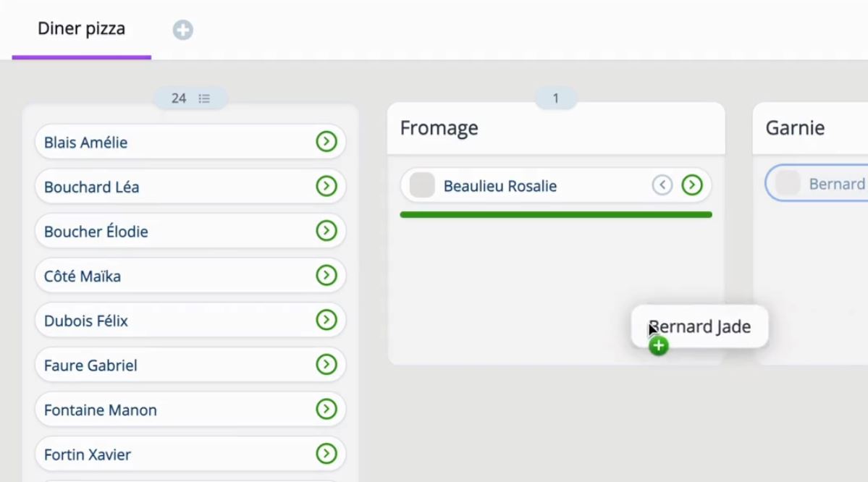This screenshot has height=482, width=868.
Task: Move Beaulieu Rosalie back with left arrow
Action: pos(662,185)
